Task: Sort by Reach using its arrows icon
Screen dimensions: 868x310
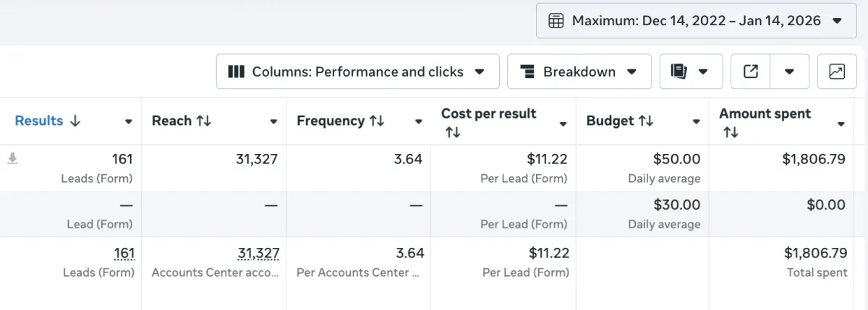Action: click(203, 121)
